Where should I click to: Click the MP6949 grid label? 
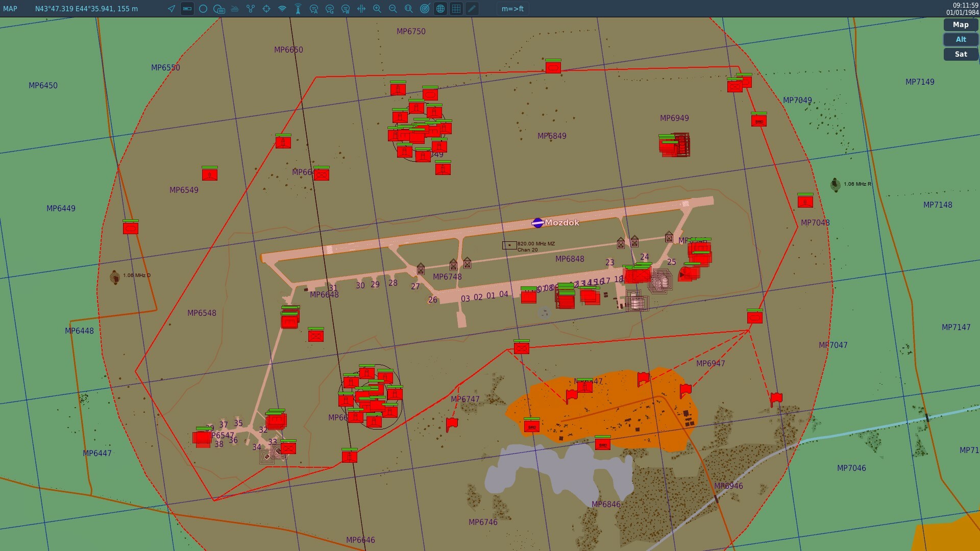click(674, 118)
